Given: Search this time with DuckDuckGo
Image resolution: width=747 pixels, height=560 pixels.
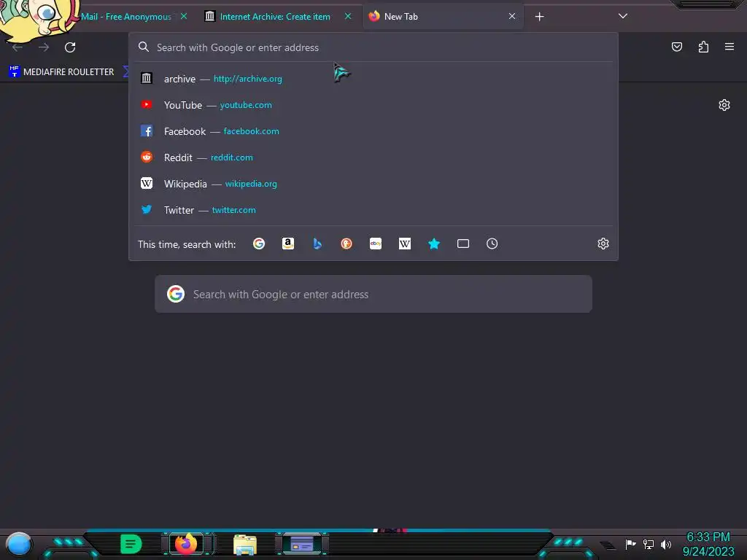Looking at the screenshot, I should pyautogui.click(x=347, y=244).
